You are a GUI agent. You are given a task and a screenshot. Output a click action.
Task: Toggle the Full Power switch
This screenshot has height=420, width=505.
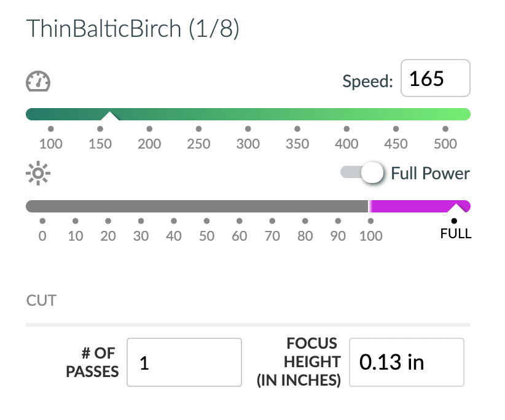(362, 173)
